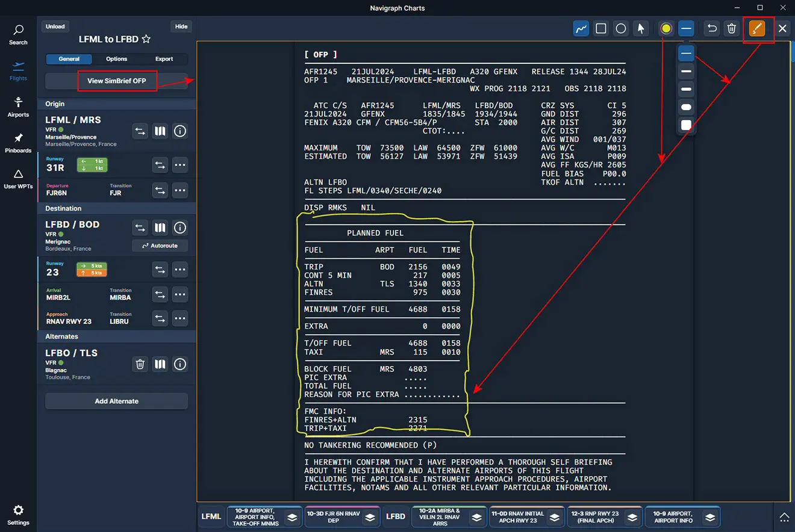Viewport: 795px width, 532px height.
Task: Open the yellow pen color picker
Action: tap(666, 28)
